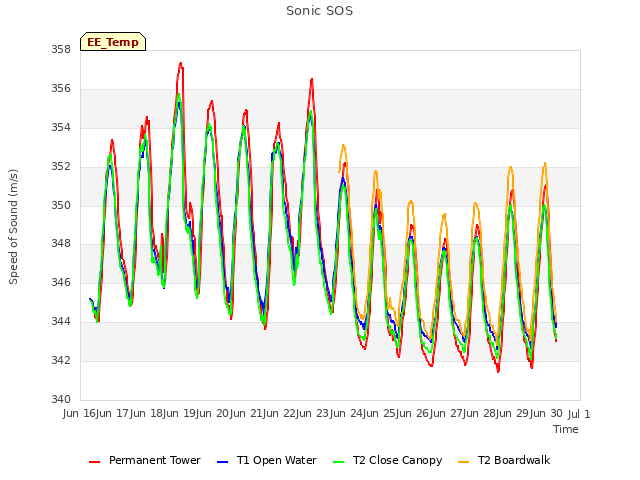
Task: Select the T1 Open Water legend entry
Action: [267, 460]
